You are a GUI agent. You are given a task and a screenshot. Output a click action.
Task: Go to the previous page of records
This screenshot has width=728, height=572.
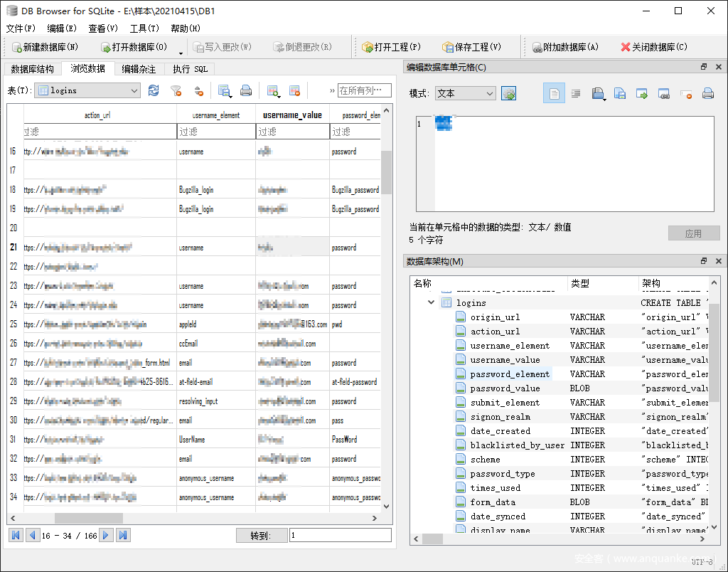(32, 535)
